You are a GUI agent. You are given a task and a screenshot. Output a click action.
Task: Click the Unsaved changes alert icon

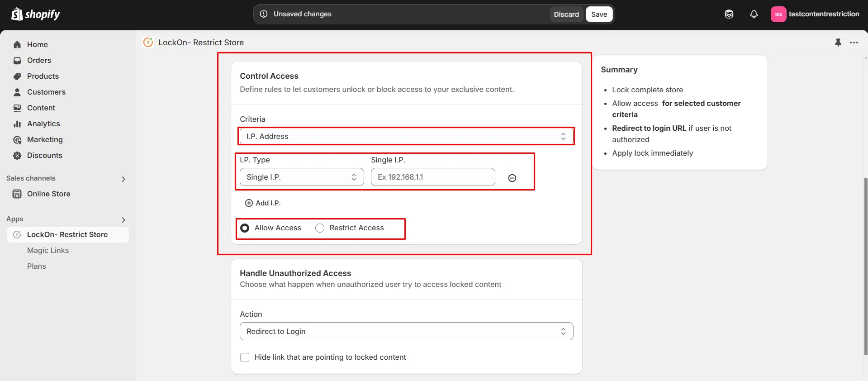click(264, 14)
